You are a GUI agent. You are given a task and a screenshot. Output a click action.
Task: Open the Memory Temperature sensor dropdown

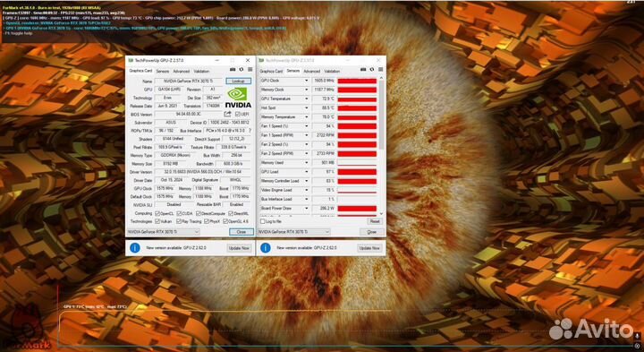click(306, 116)
